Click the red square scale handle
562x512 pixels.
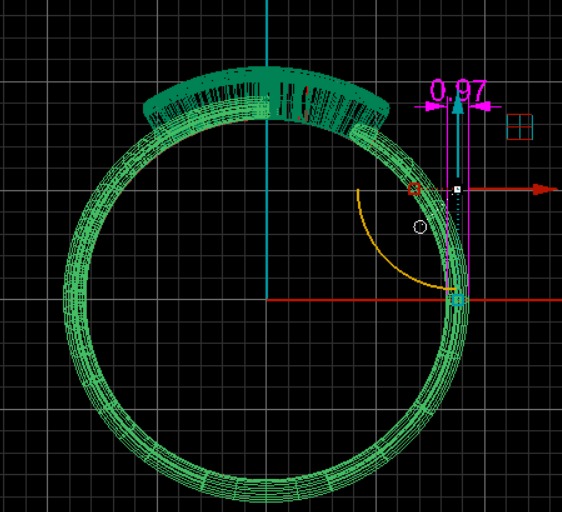(x=414, y=189)
